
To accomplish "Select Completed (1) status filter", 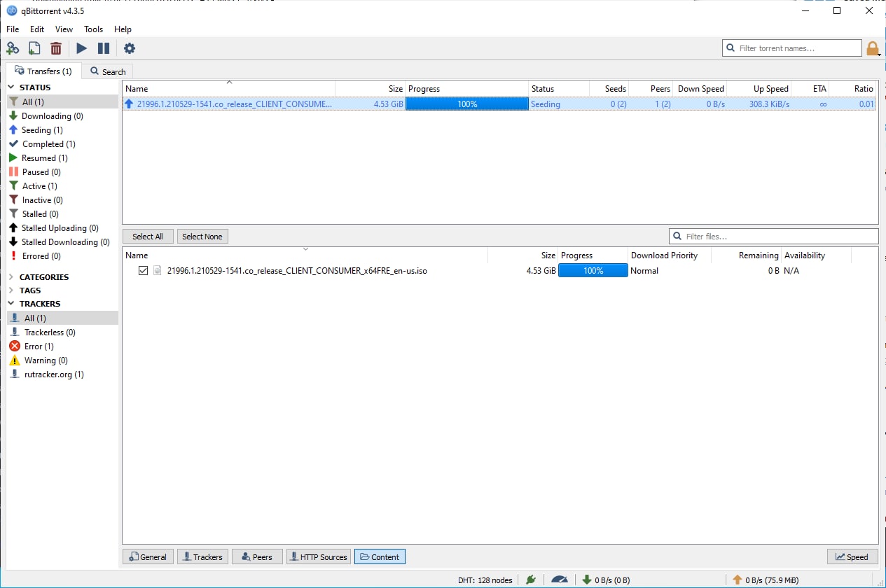I will tap(49, 144).
